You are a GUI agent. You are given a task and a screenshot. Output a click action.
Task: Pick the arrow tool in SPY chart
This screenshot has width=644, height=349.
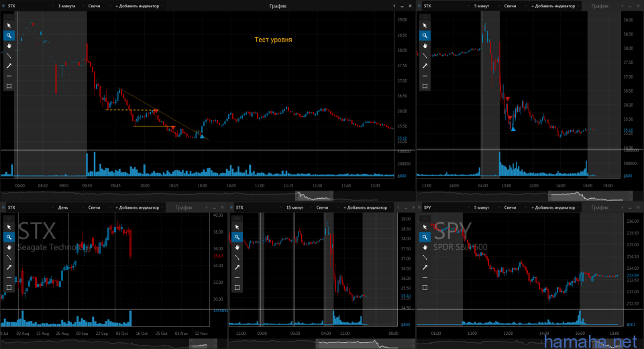425,267
